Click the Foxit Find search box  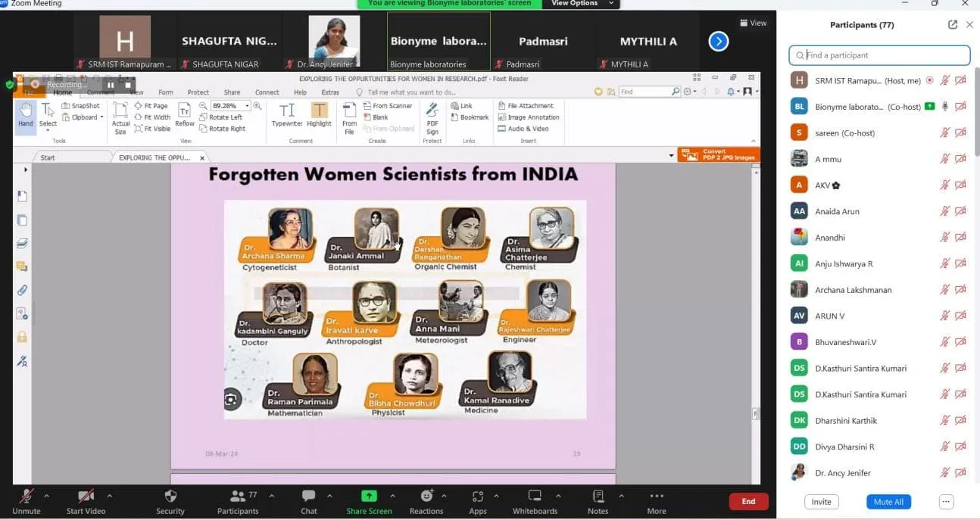[x=644, y=92]
